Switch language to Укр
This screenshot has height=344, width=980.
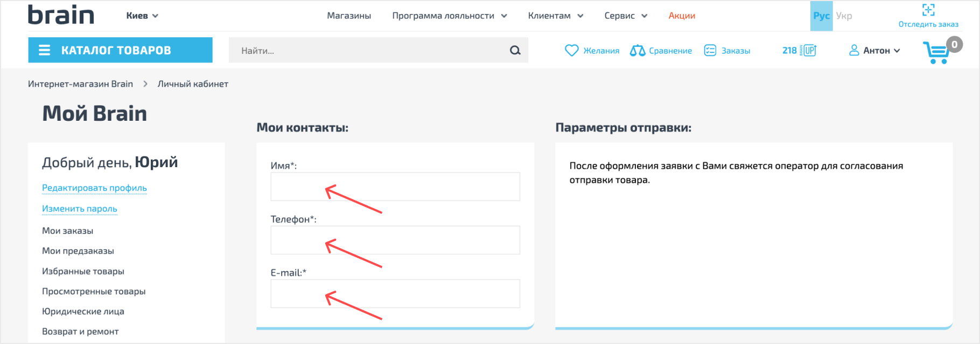tap(844, 16)
